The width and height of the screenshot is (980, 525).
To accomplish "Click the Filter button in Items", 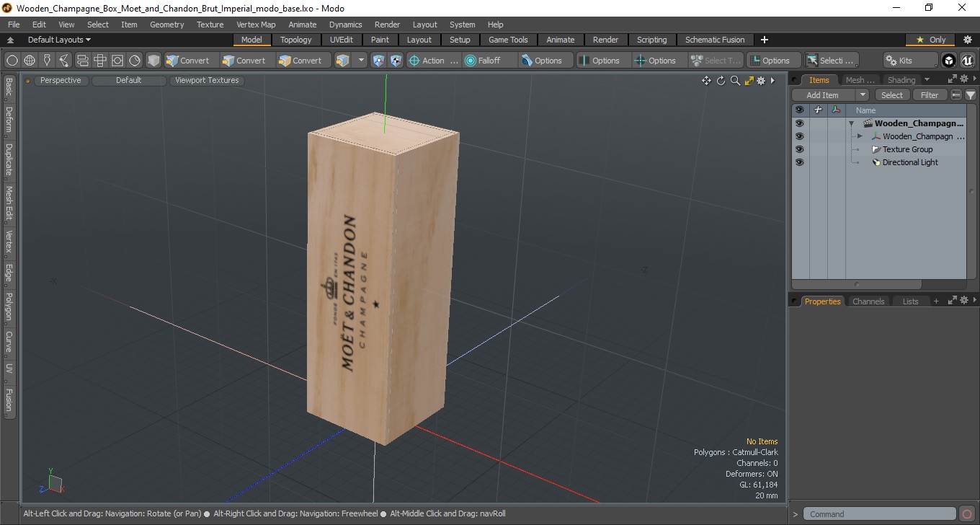I will [x=930, y=95].
